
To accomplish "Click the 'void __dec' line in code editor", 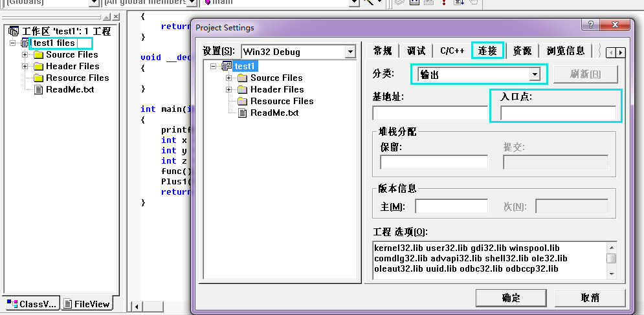I will coord(166,58).
